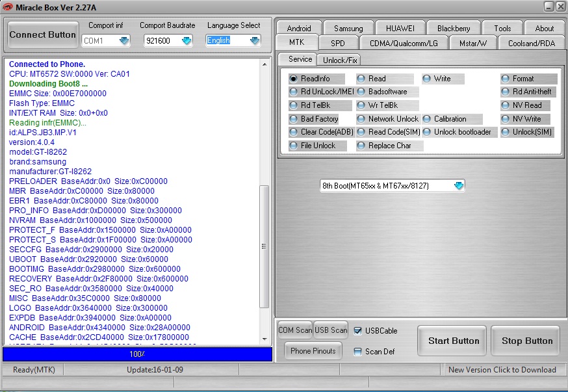Click the Connect Button
This screenshot has height=392, width=568.
click(43, 35)
